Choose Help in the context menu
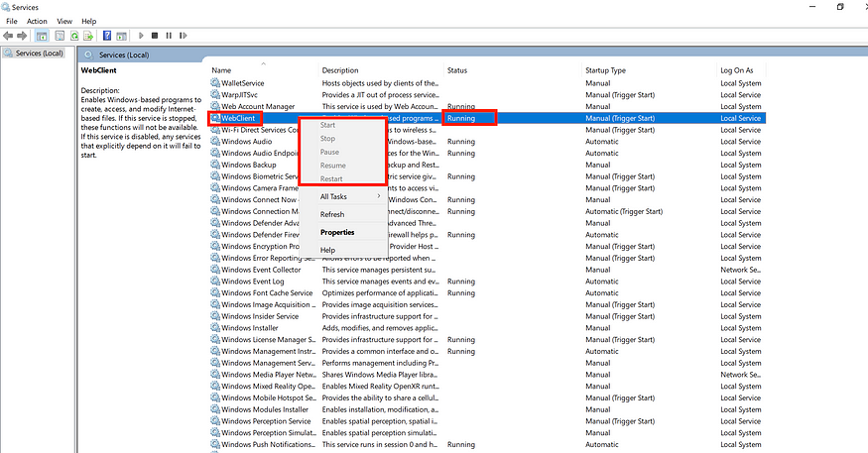Screen dimensions: 868x453 click(x=327, y=250)
